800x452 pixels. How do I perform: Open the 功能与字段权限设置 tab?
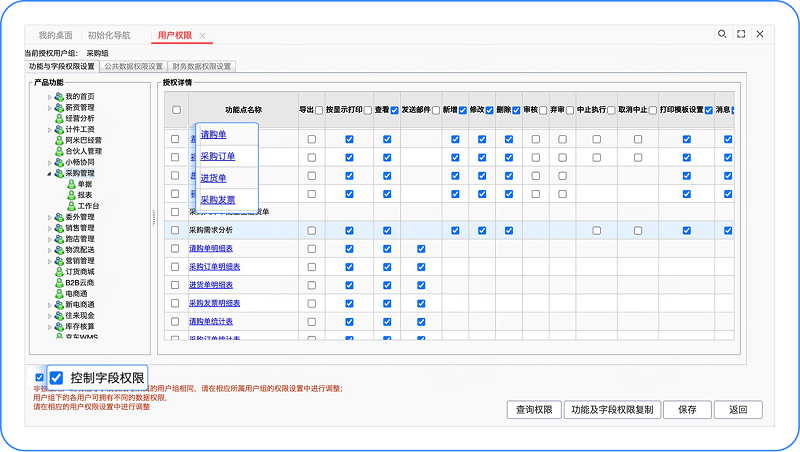(62, 66)
